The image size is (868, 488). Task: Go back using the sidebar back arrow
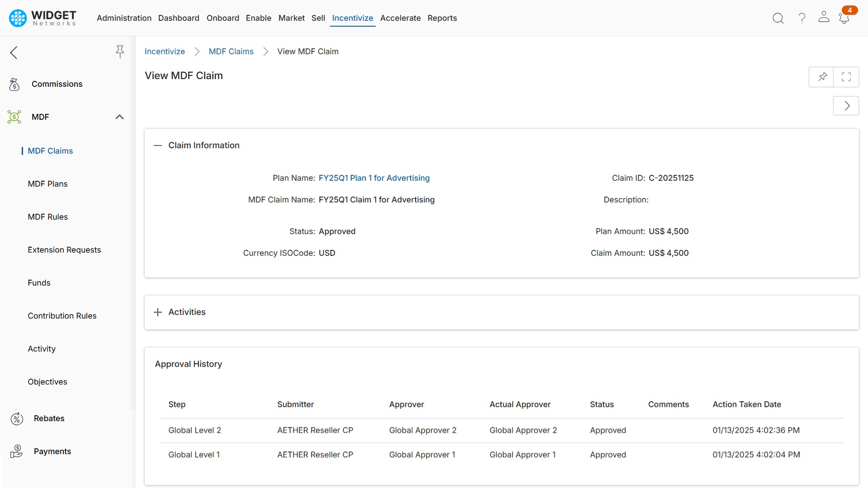click(x=14, y=52)
